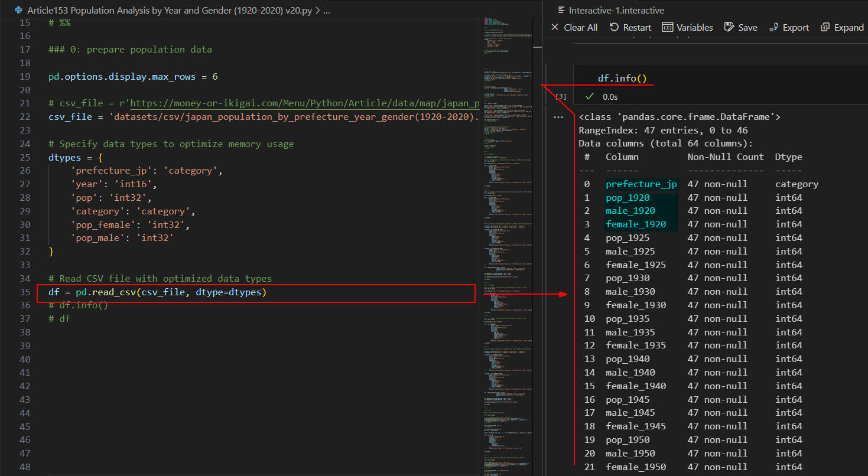Click the pop_1935 output row name
Viewport: 868px width, 476px height.
click(628, 319)
